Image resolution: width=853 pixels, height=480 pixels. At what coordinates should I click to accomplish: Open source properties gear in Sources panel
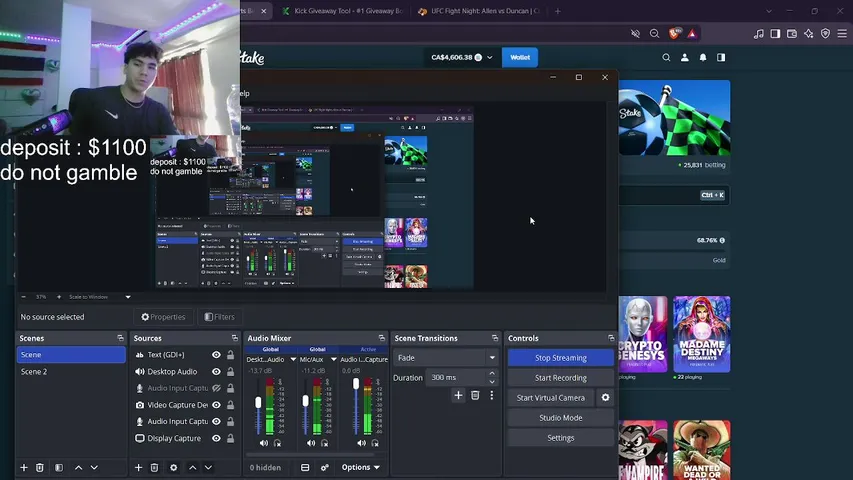(174, 467)
